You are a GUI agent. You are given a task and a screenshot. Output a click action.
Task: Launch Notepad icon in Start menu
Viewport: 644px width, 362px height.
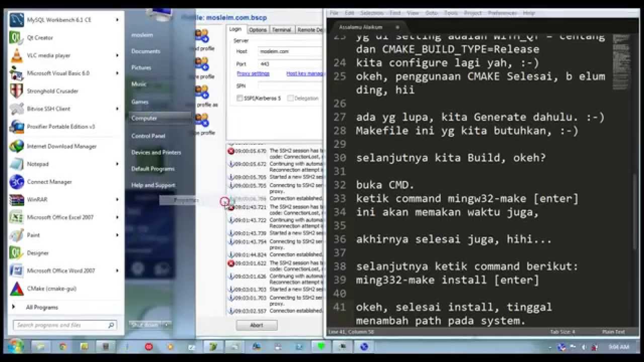[x=17, y=164]
